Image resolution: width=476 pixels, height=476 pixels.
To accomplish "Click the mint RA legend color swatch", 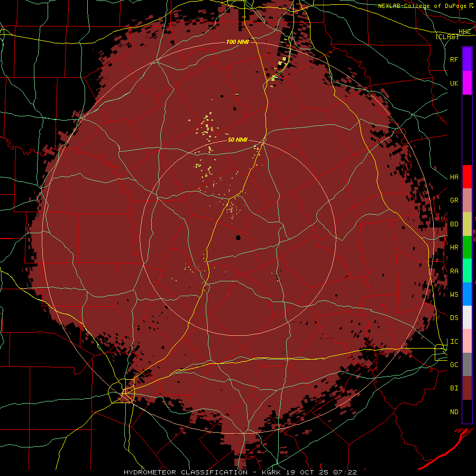I will pyautogui.click(x=467, y=271).
